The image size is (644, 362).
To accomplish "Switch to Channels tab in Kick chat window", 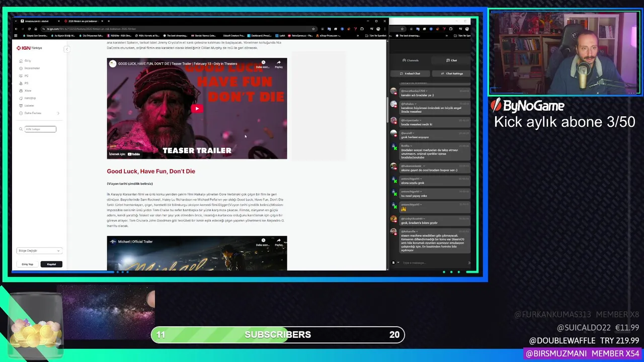I will coord(410,60).
